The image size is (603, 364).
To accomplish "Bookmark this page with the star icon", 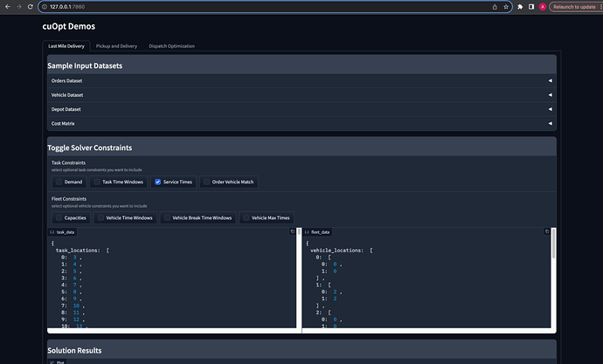I will [506, 7].
